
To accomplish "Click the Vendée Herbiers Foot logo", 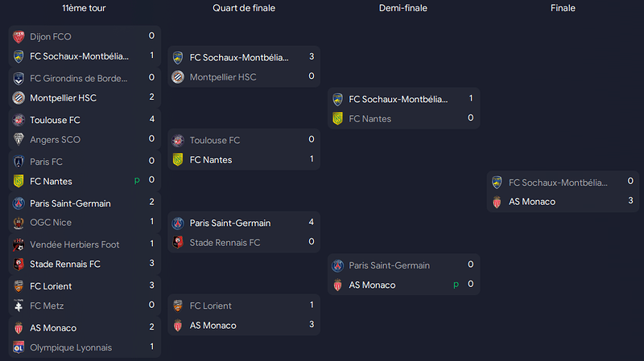I will pos(19,244).
